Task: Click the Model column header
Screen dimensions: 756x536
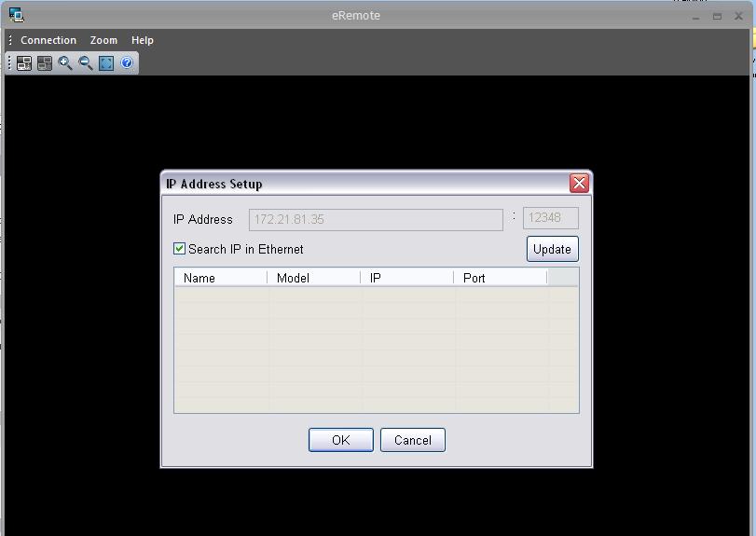Action: click(x=313, y=278)
